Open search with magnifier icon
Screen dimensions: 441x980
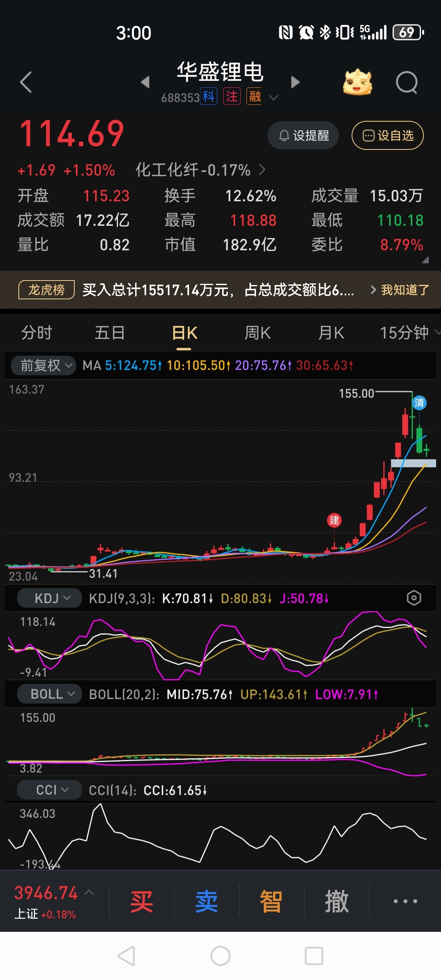tap(407, 82)
